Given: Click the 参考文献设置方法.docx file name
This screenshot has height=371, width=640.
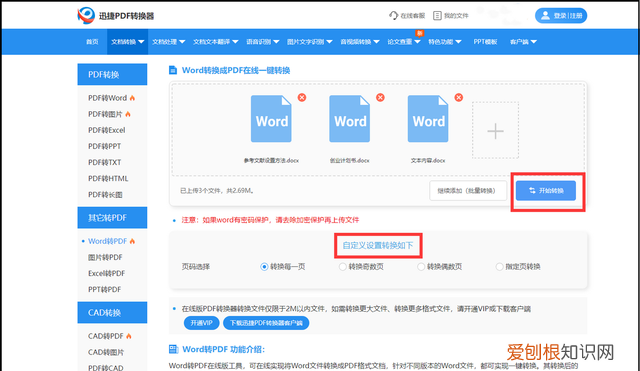Looking at the screenshot, I should click(x=271, y=160).
